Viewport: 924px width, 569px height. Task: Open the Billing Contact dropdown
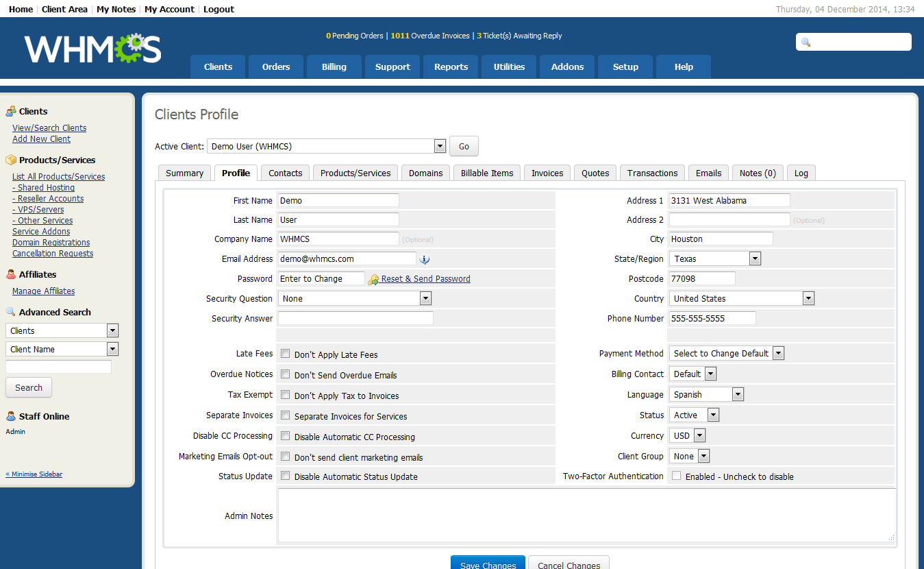pos(692,374)
